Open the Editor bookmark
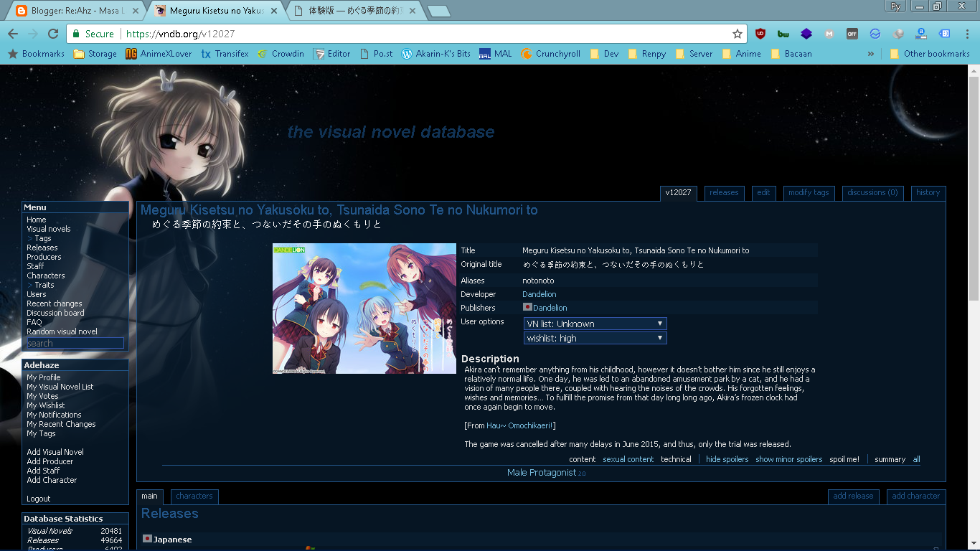The width and height of the screenshot is (980, 551). pos(332,54)
